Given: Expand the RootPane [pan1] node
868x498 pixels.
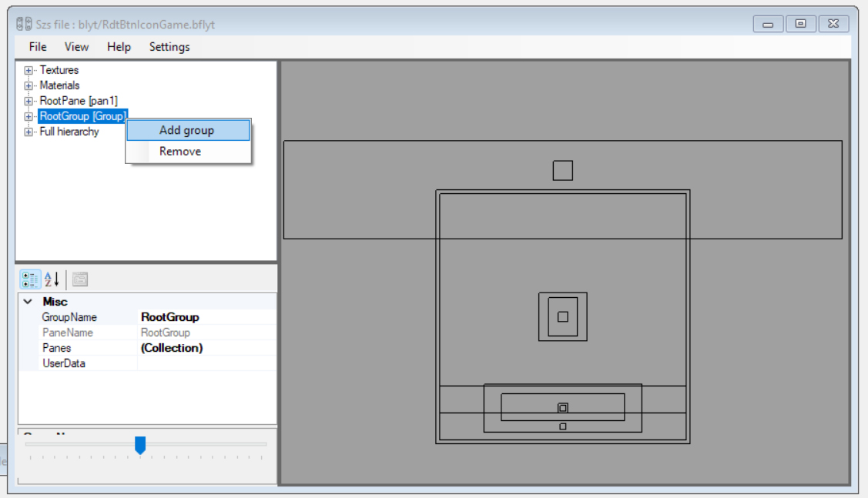Looking at the screenshot, I should click(28, 101).
